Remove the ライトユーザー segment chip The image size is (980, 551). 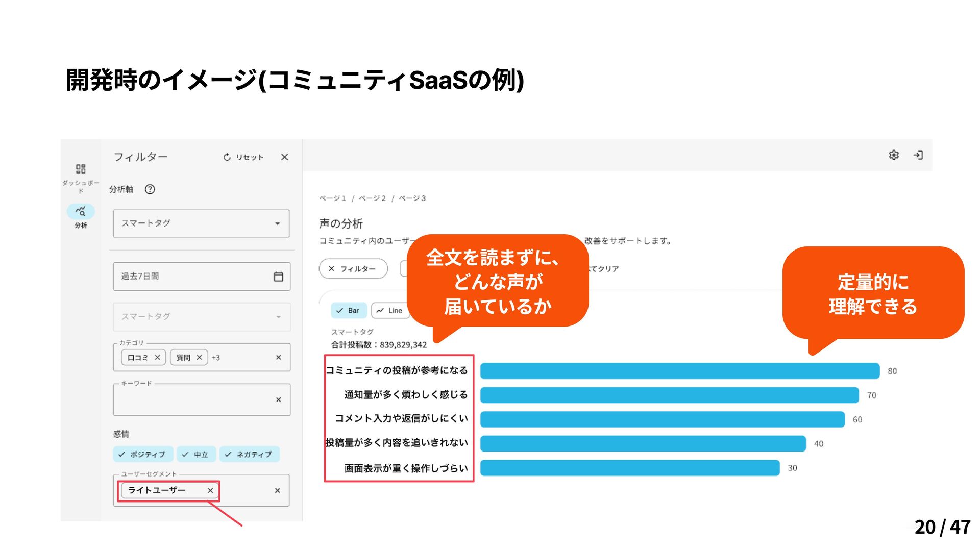tap(210, 490)
